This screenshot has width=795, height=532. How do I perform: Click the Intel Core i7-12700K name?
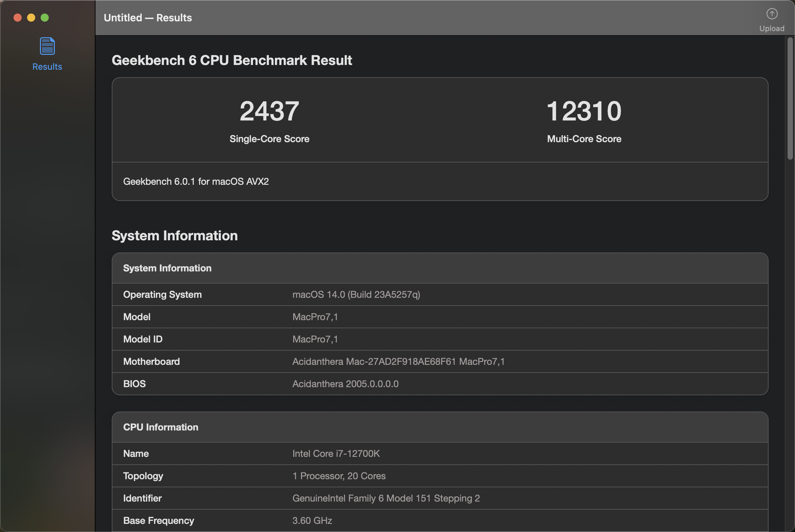tap(336, 453)
